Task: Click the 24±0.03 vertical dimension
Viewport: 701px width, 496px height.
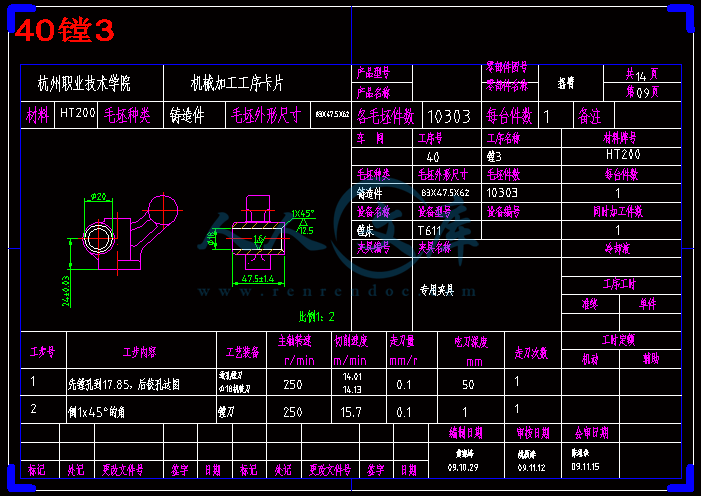Action: (66, 291)
